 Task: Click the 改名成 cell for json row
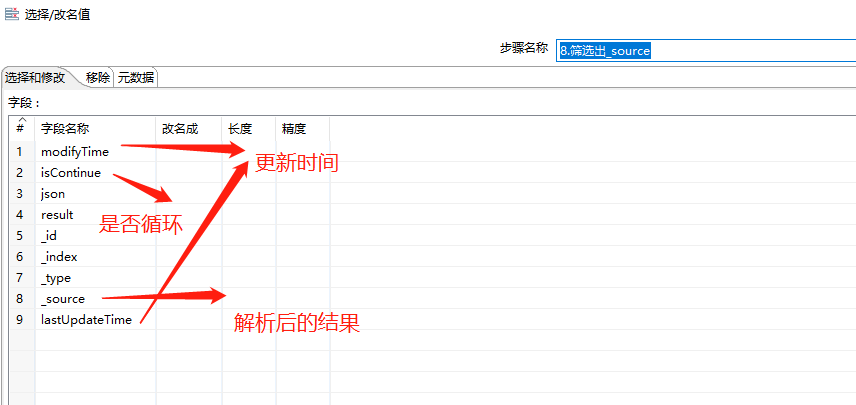(x=189, y=194)
